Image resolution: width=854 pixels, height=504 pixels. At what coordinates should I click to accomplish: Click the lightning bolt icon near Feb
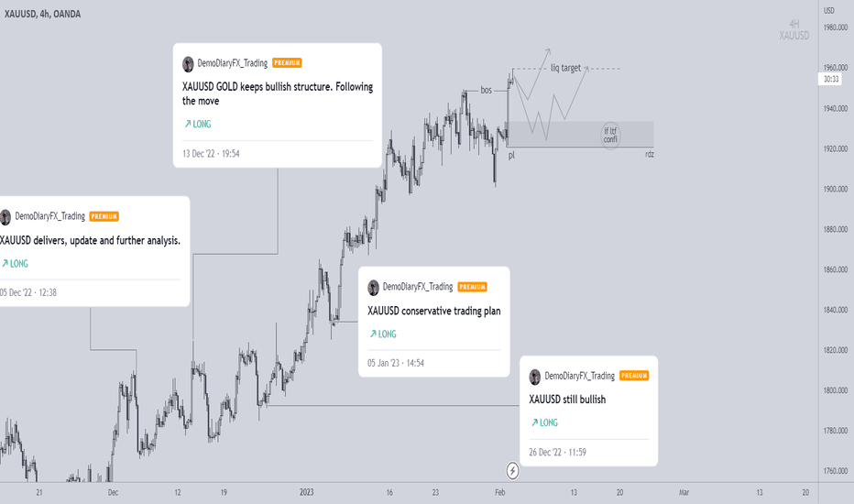[x=512, y=470]
